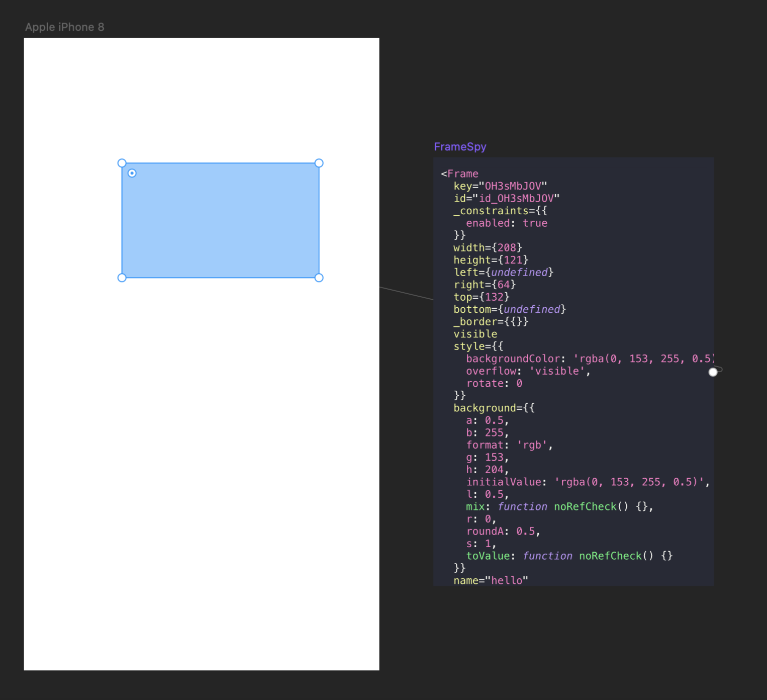This screenshot has width=767, height=700.
Task: Click the bottom-right resize handle of blue frame
Action: 319,278
